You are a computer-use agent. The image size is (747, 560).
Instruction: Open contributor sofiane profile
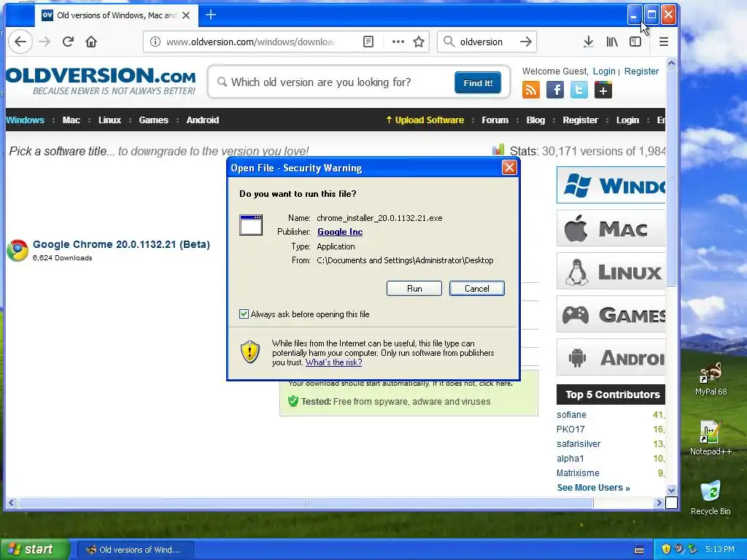[x=571, y=415]
